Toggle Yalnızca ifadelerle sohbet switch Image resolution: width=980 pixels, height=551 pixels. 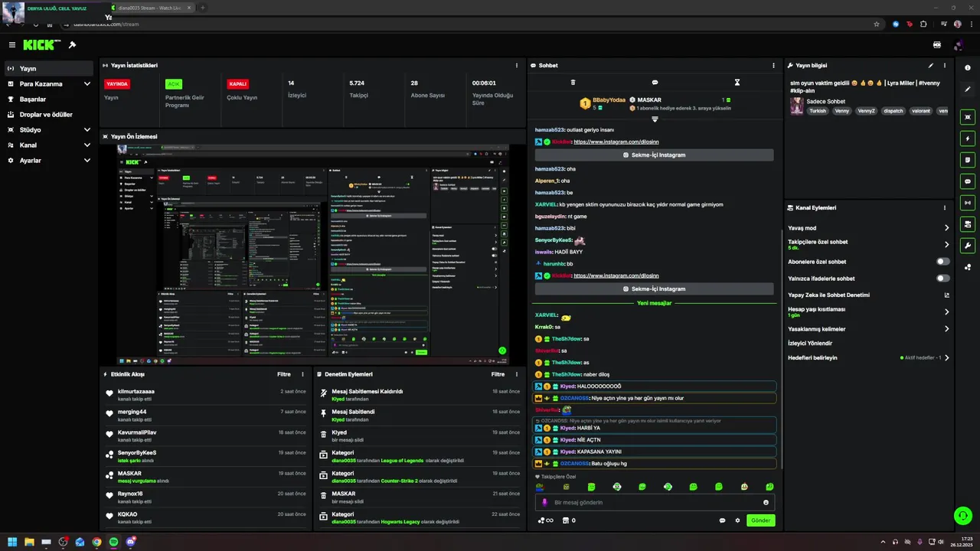pyautogui.click(x=943, y=279)
